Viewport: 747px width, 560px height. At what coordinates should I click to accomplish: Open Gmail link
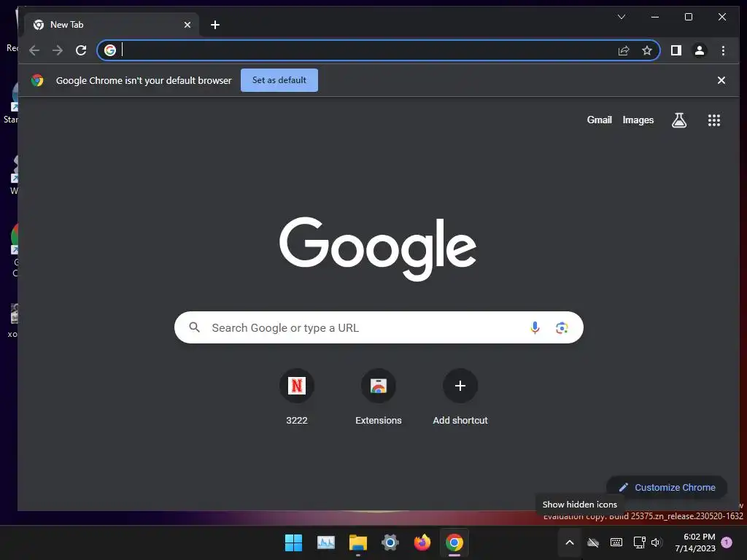coord(599,120)
